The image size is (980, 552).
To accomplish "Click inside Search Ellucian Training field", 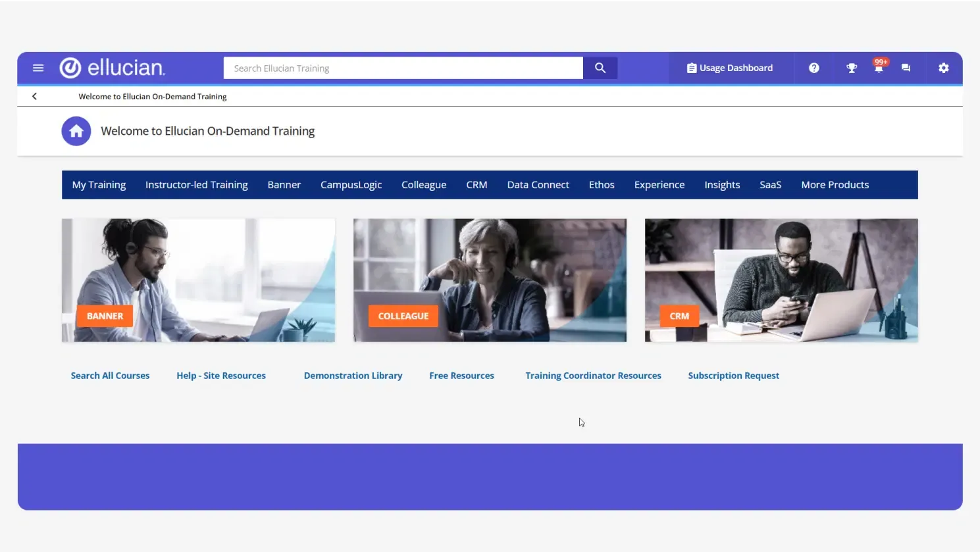I will click(x=403, y=68).
